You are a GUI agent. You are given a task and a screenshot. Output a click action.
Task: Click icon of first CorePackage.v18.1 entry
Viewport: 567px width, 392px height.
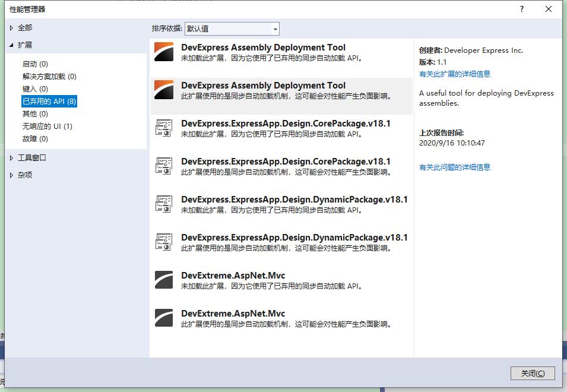coord(163,128)
